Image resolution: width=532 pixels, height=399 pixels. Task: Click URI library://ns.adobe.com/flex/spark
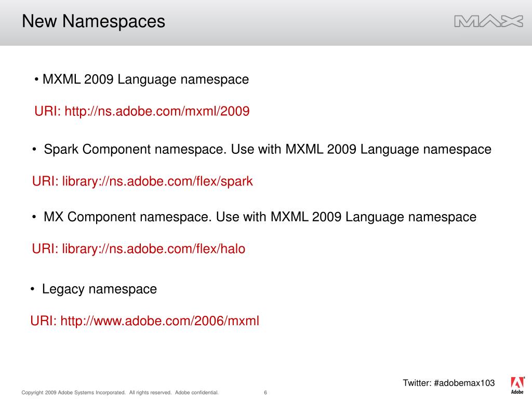[142, 181]
